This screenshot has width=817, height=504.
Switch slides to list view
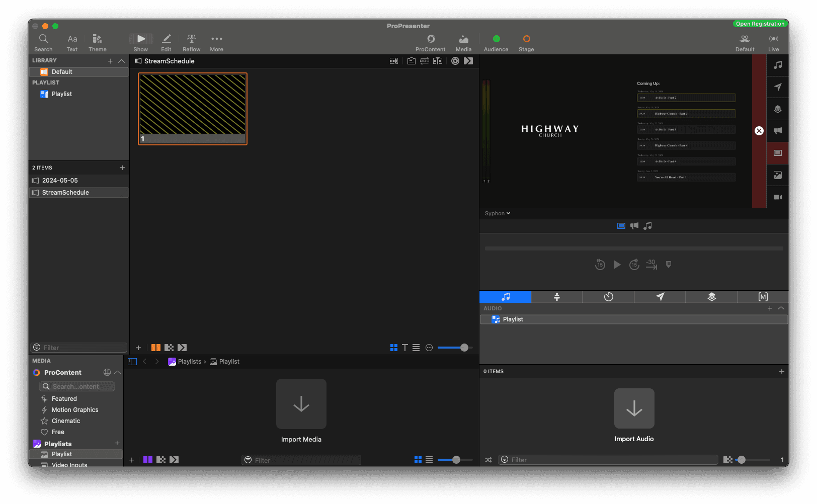coord(416,348)
